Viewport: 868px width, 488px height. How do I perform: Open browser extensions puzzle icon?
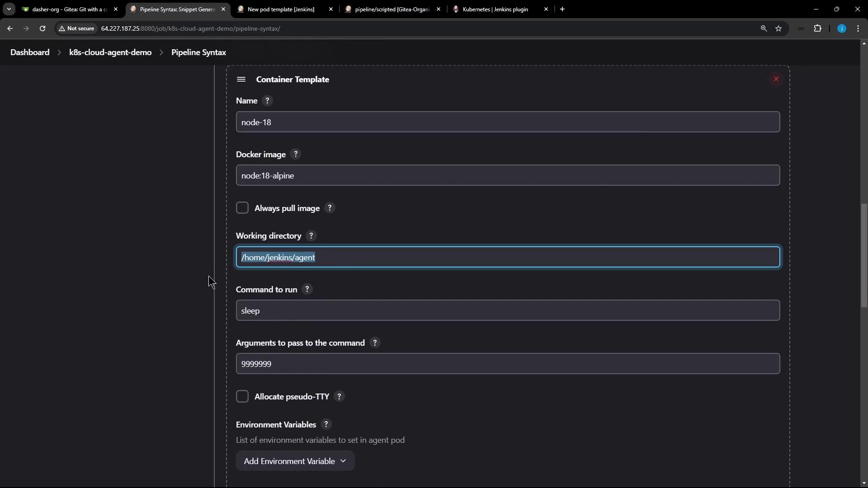coord(817,28)
